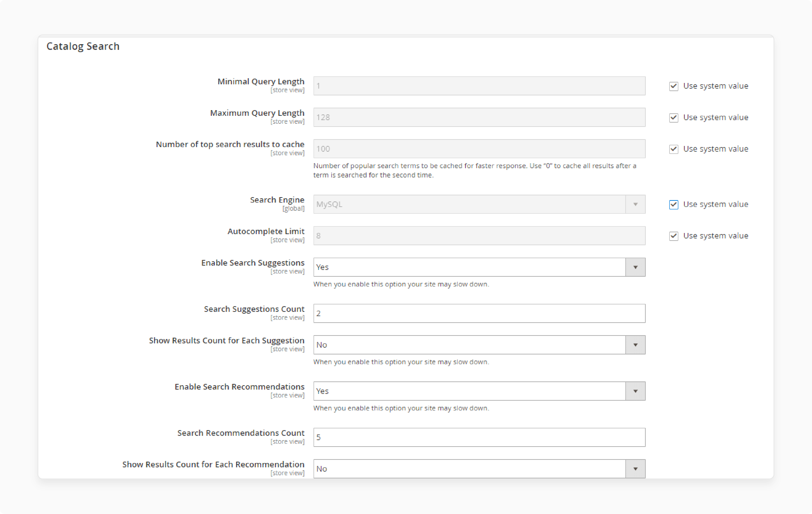Open the Search Engine MySQL dropdown
Screen dimensions: 812x514
(479, 204)
